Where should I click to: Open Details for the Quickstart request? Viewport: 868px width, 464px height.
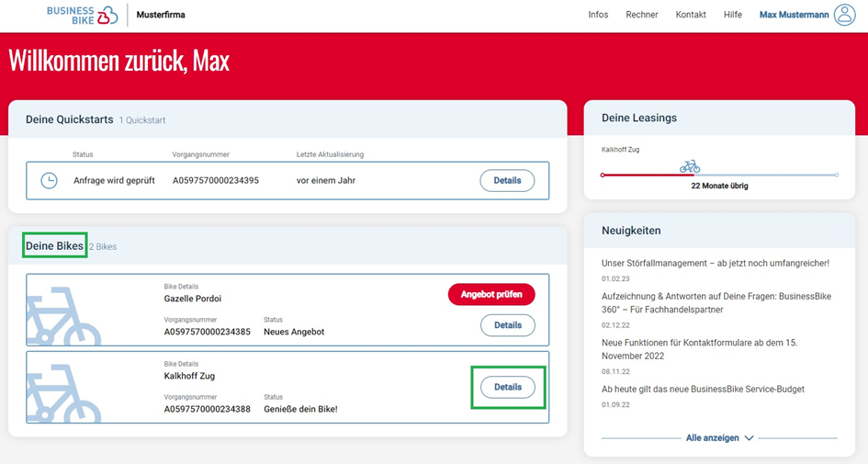coord(507,180)
